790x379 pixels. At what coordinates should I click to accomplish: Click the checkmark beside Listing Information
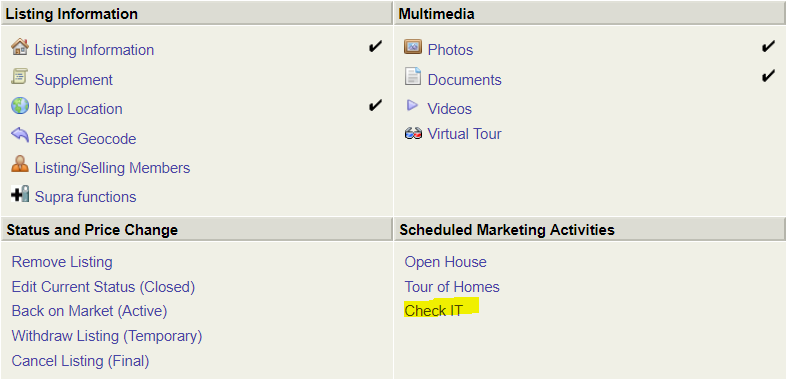point(375,47)
